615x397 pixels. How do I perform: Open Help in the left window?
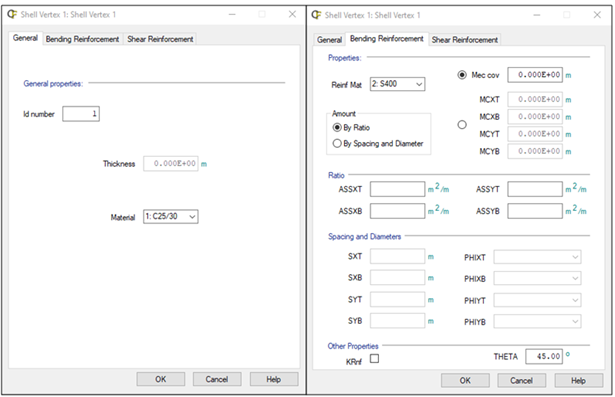274,379
